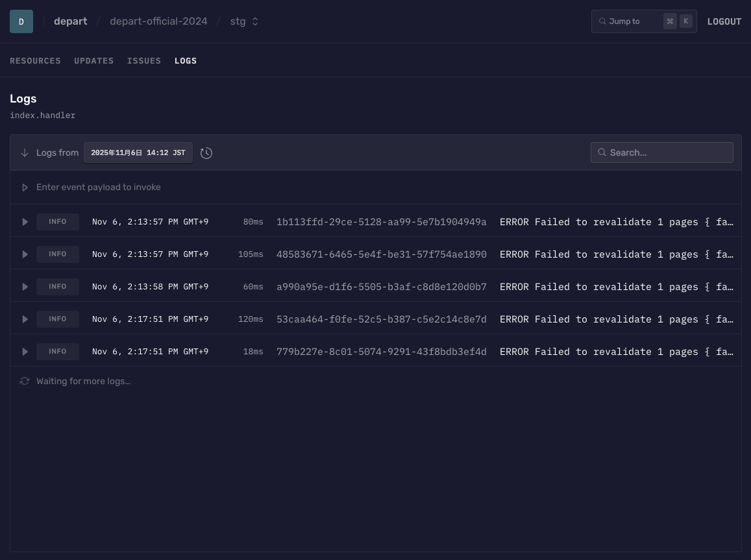Click the LOGOUT button
Image resolution: width=751 pixels, height=560 pixels.
[724, 21]
